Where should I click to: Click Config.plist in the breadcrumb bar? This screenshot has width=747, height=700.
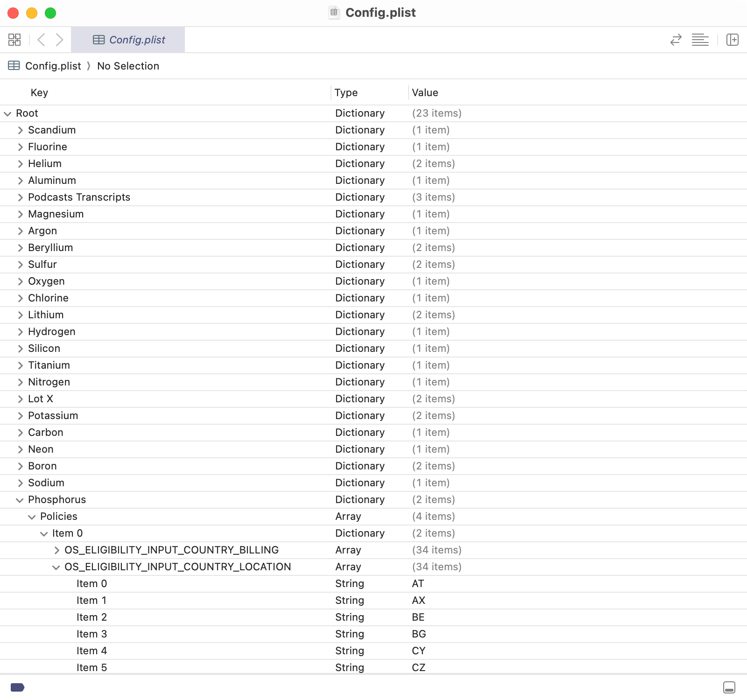coord(53,66)
